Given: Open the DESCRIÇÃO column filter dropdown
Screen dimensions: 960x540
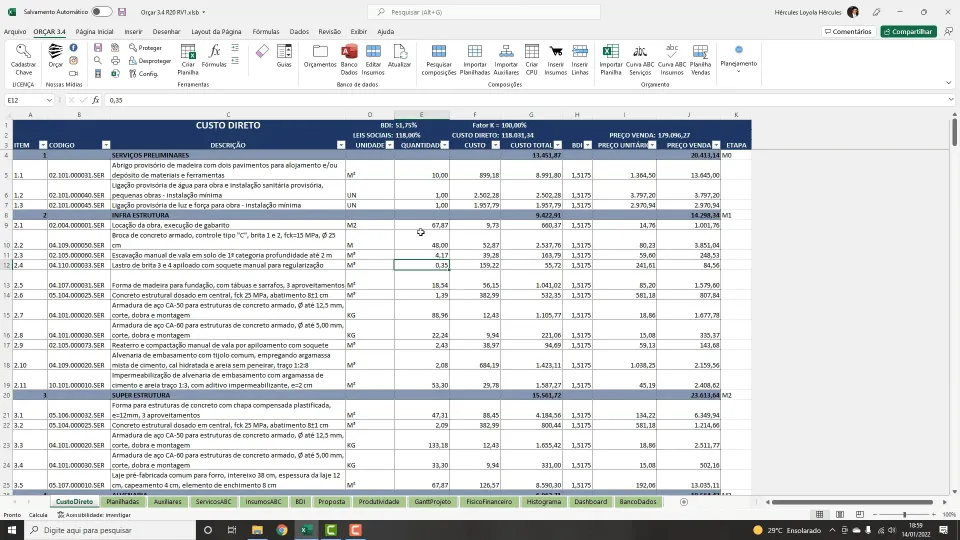Looking at the screenshot, I should point(341,145).
